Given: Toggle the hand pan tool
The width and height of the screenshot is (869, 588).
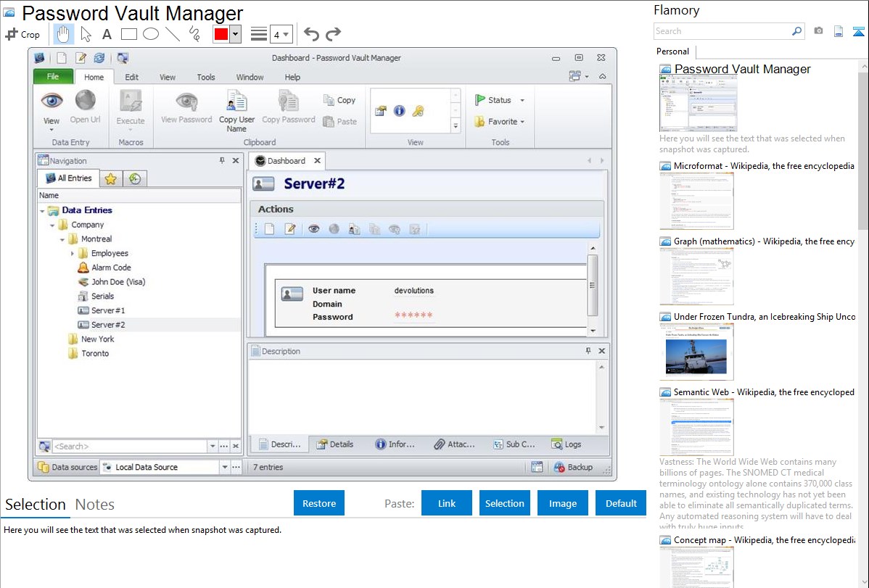Looking at the screenshot, I should pos(64,34).
